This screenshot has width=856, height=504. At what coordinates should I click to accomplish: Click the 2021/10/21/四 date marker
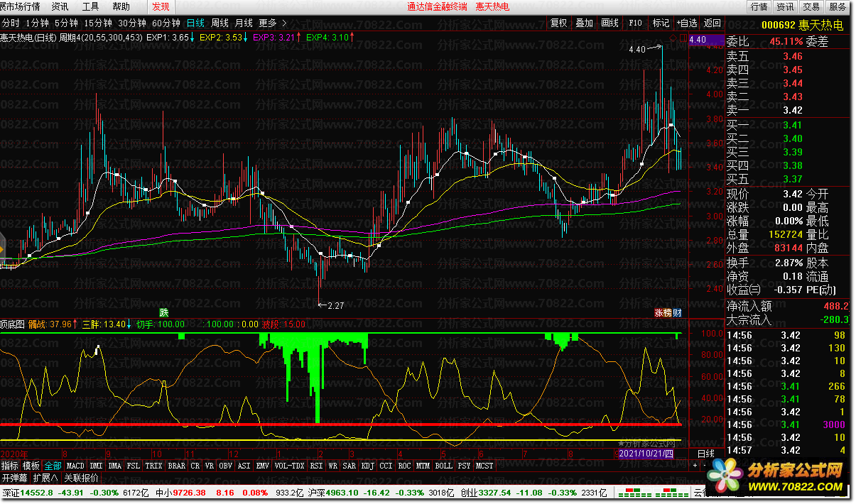646,454
